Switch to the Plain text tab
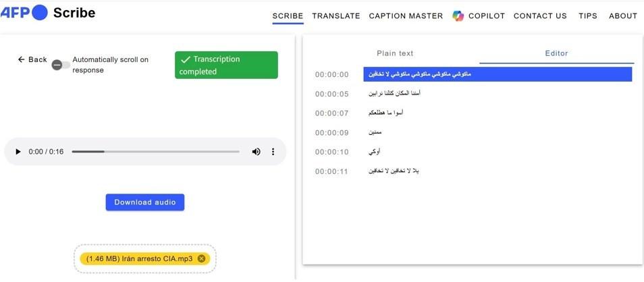 pyautogui.click(x=395, y=53)
